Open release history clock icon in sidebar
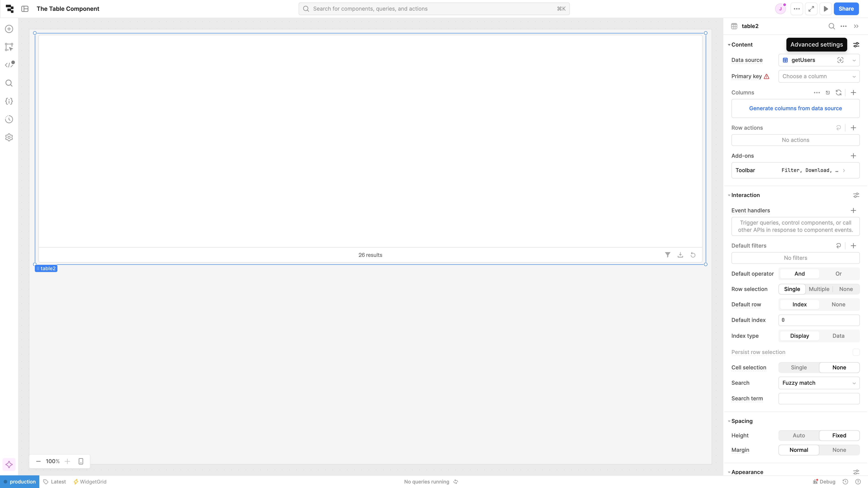This screenshot has height=488, width=868. (9, 119)
